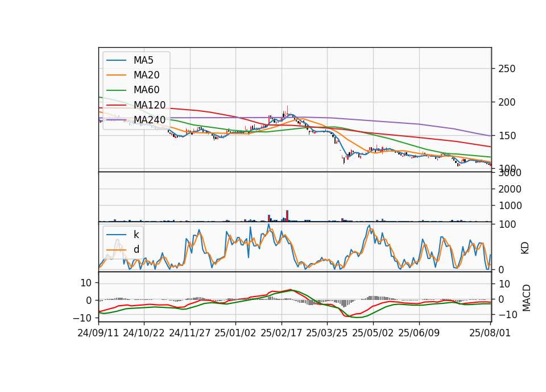Screen dimensions: 546x392
Task: Click the orange d legend line swatch
Action: click(116, 250)
